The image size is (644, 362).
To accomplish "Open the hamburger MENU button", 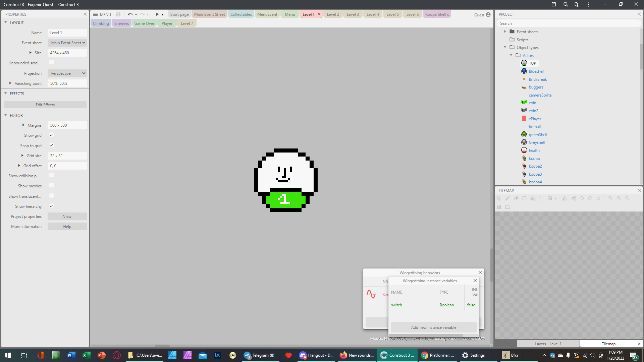I will 102,14.
